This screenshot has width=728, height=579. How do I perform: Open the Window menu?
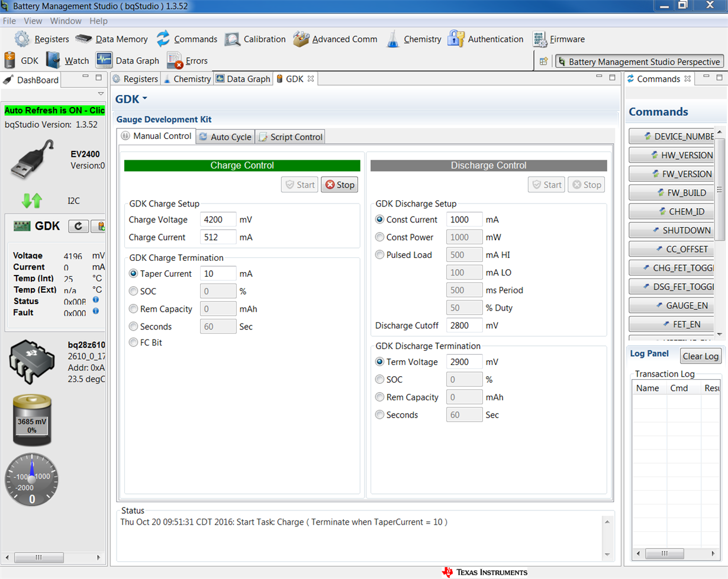[x=66, y=21]
